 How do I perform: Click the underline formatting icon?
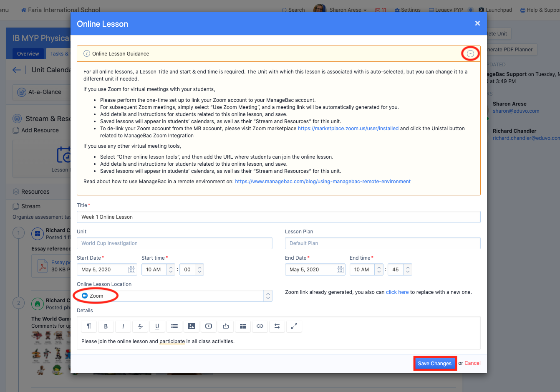[157, 326]
